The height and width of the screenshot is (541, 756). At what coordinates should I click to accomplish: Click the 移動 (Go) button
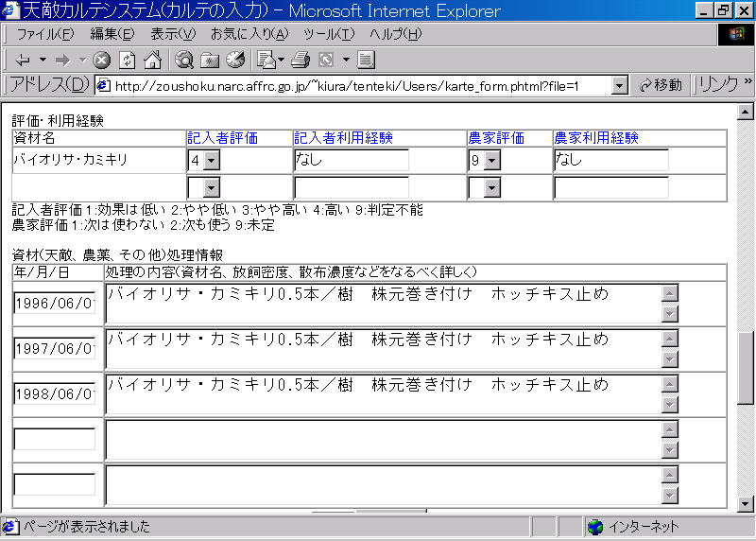(x=661, y=85)
